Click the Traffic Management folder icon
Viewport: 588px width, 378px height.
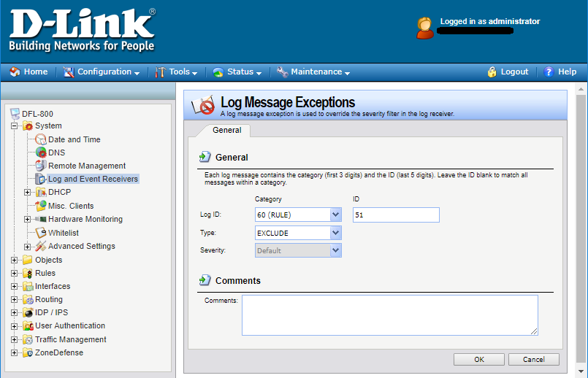pos(28,339)
